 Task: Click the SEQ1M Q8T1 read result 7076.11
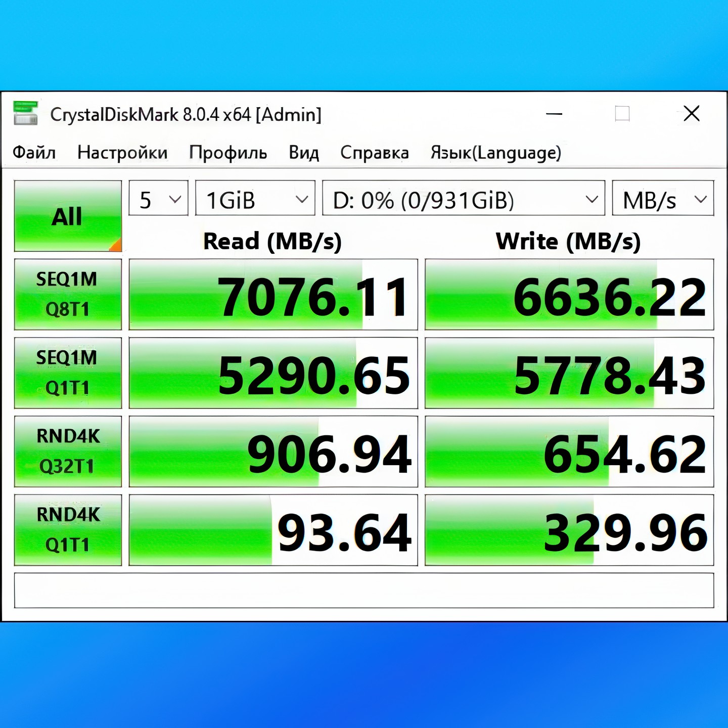click(274, 294)
